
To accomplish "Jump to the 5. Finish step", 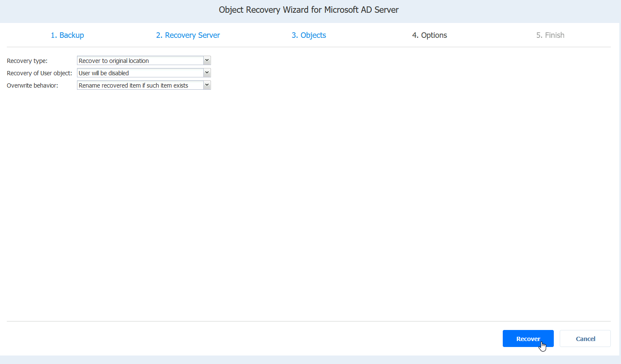I will (550, 35).
